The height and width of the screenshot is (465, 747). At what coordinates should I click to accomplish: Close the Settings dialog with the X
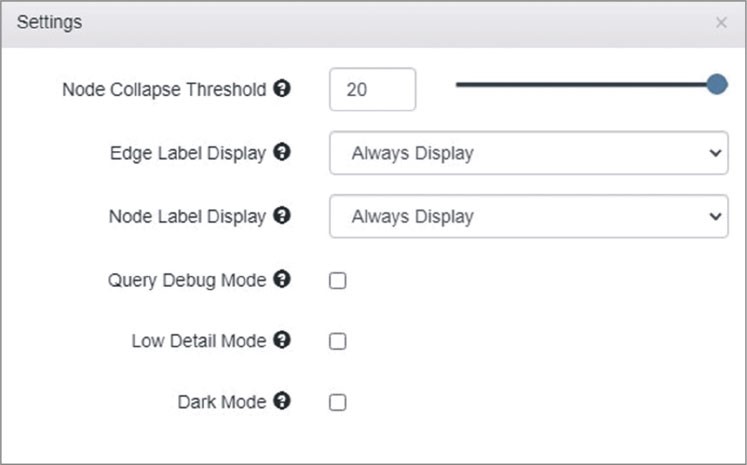click(x=721, y=22)
